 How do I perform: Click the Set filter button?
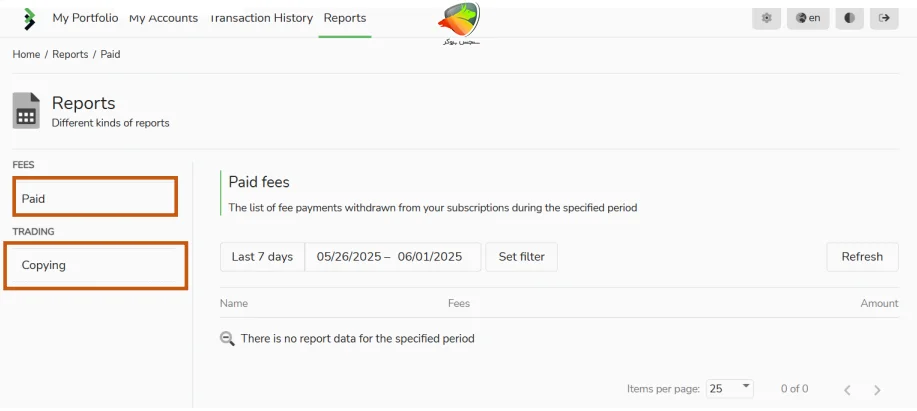pos(522,257)
